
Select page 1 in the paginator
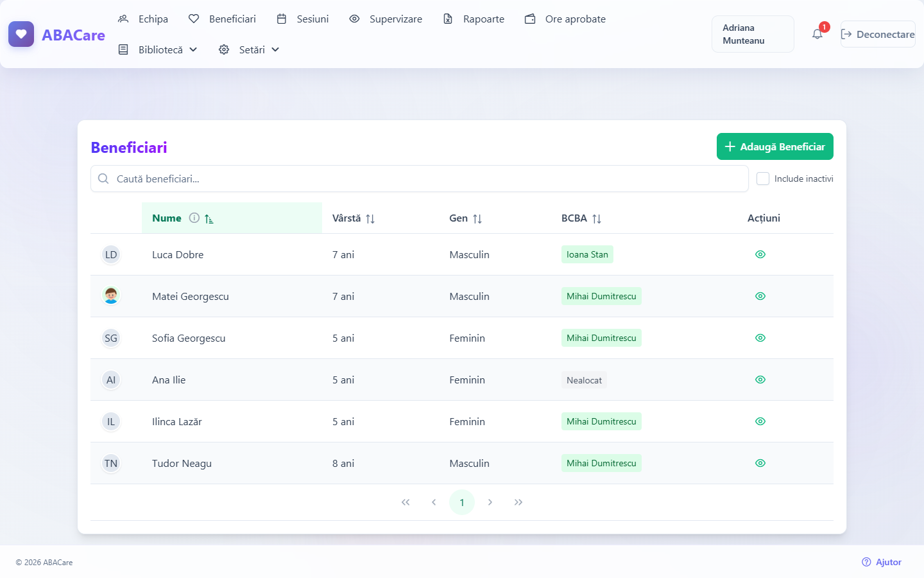[x=462, y=502]
